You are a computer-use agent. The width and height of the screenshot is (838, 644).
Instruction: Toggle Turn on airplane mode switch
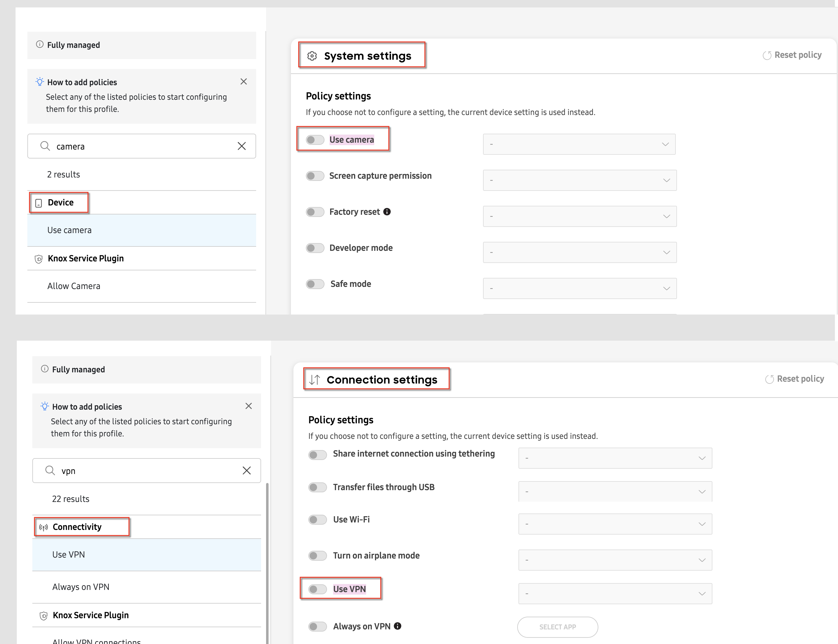click(317, 556)
